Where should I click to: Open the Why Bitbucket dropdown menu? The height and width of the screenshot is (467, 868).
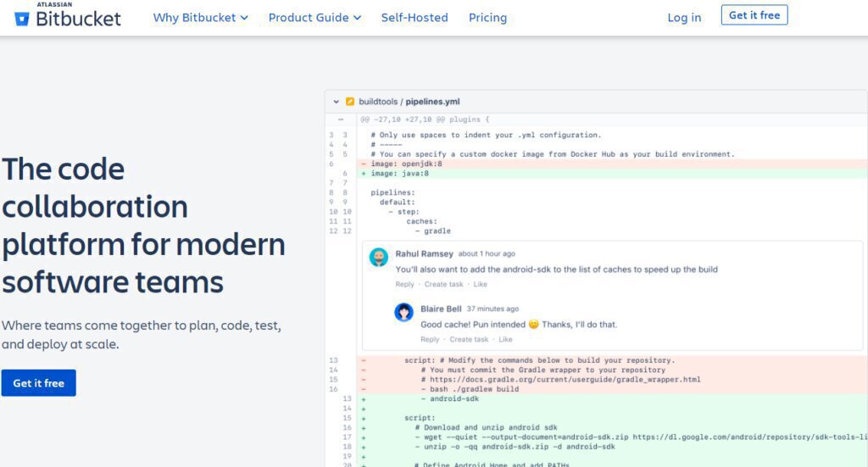200,18
